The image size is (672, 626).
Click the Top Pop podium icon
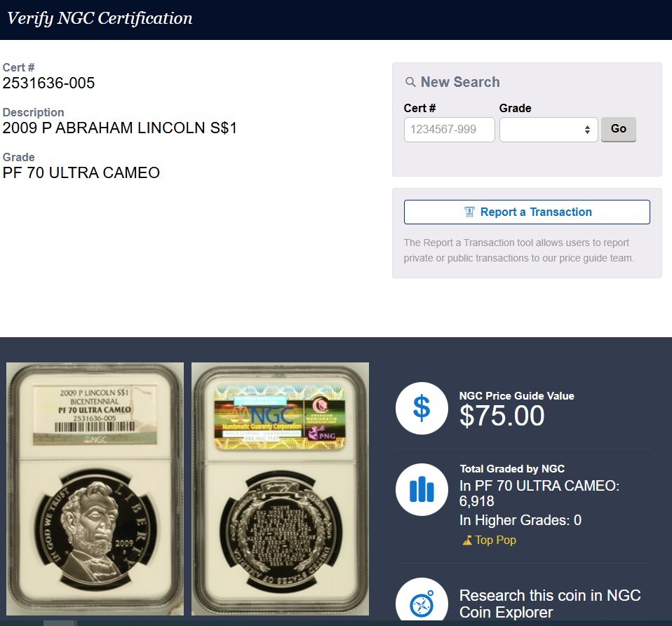[467, 540]
